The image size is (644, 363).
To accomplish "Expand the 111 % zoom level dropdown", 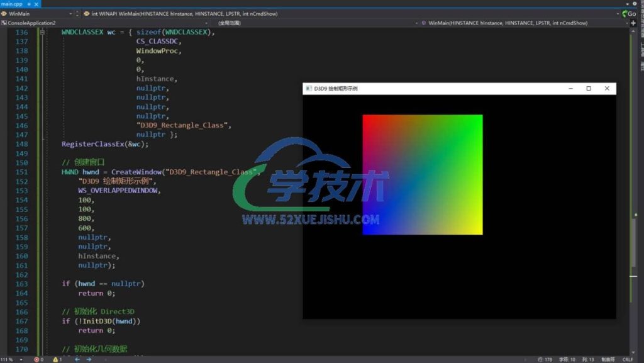I will coord(20,359).
